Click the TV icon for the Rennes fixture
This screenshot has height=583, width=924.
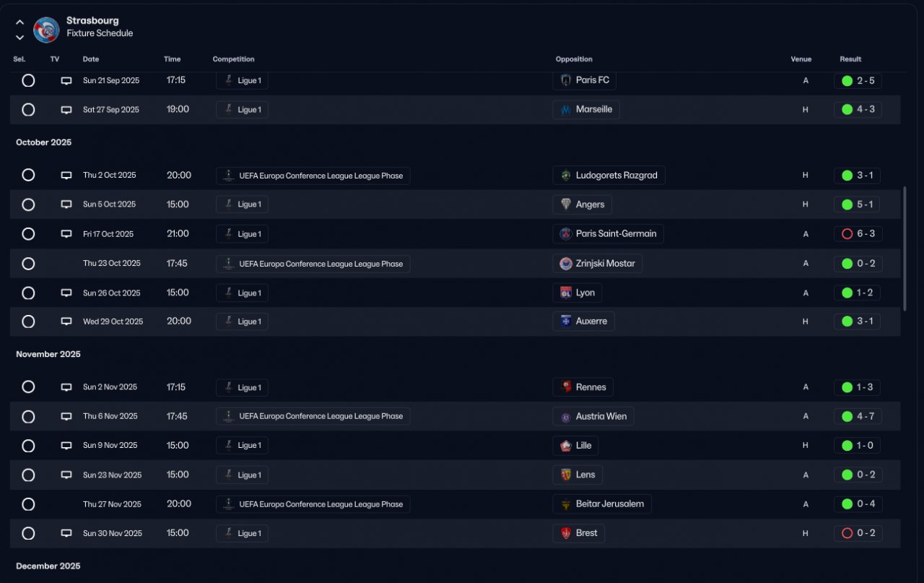point(66,387)
